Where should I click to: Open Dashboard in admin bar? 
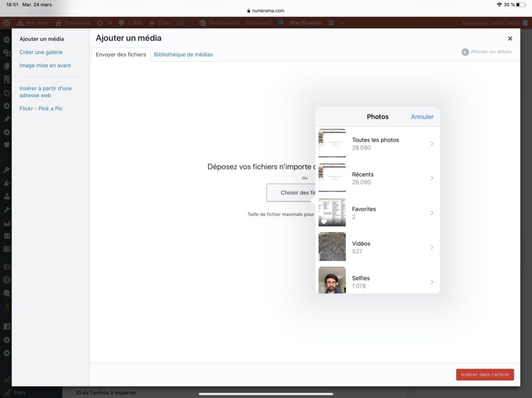click(x=258, y=23)
